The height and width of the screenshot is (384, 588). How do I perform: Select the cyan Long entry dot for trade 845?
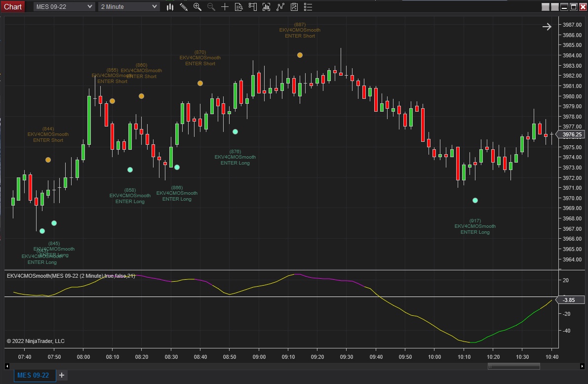tap(54, 223)
